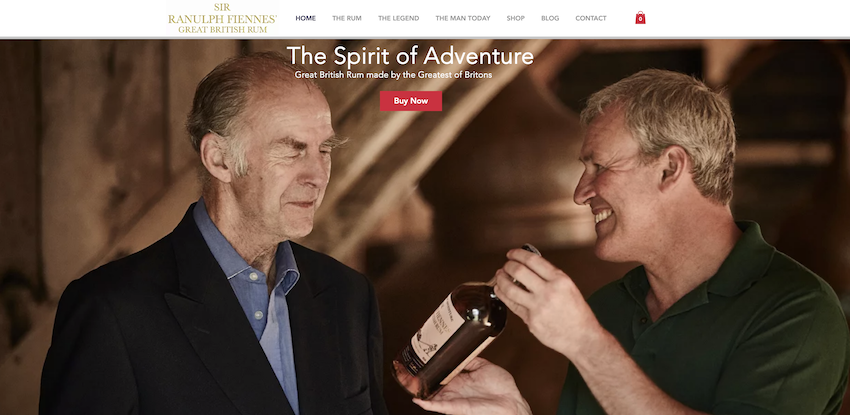Visit the SHOP page from the navbar
The image size is (850, 415).
coord(516,18)
